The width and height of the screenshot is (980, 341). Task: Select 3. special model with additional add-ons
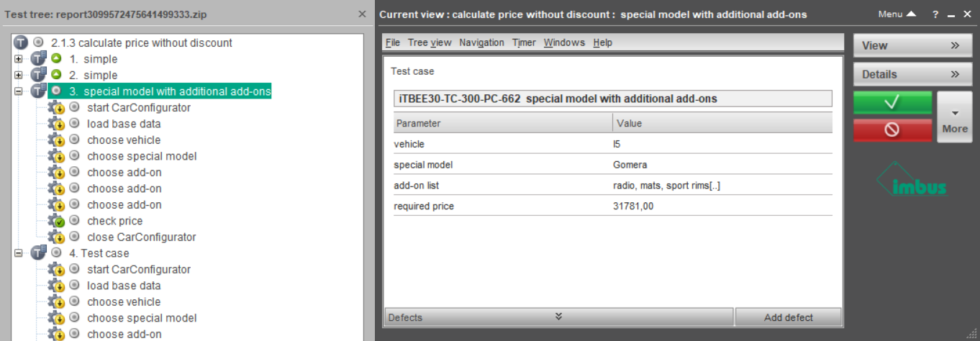[x=171, y=91]
